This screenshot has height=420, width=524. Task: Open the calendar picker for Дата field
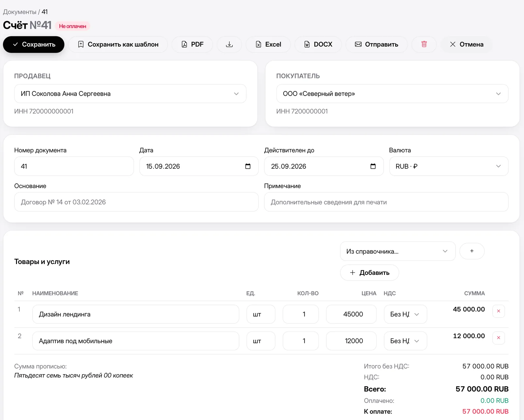point(248,166)
